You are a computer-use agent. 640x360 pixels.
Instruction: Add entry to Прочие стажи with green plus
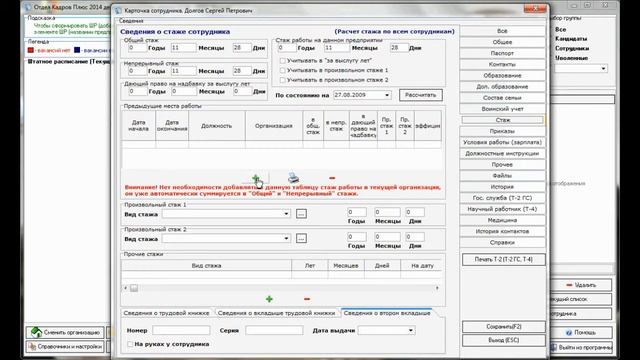[269, 299]
